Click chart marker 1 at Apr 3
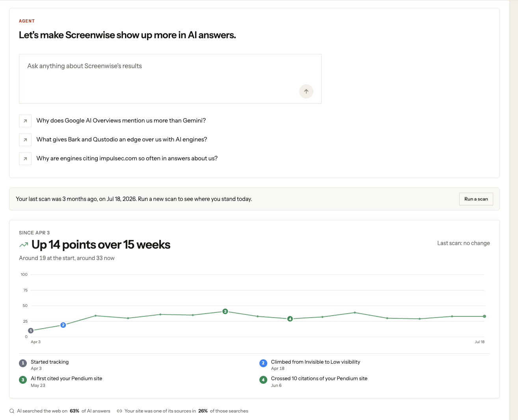 coord(31,331)
